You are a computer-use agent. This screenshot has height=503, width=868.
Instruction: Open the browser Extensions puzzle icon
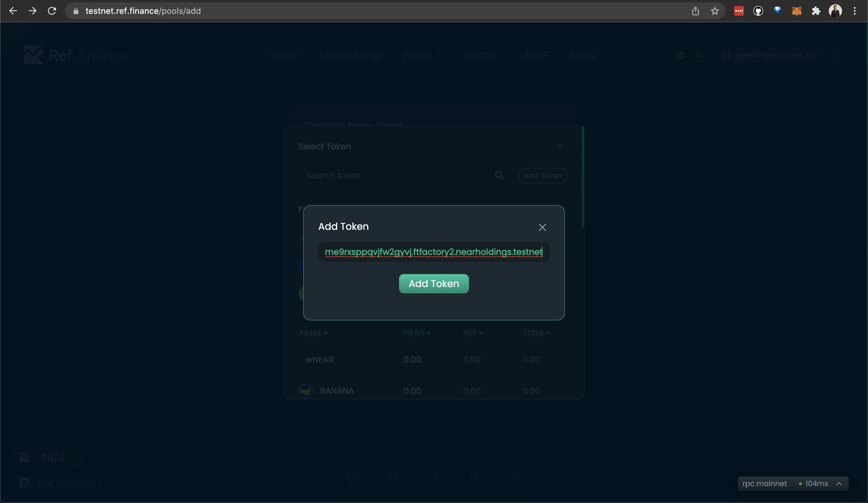(x=816, y=11)
